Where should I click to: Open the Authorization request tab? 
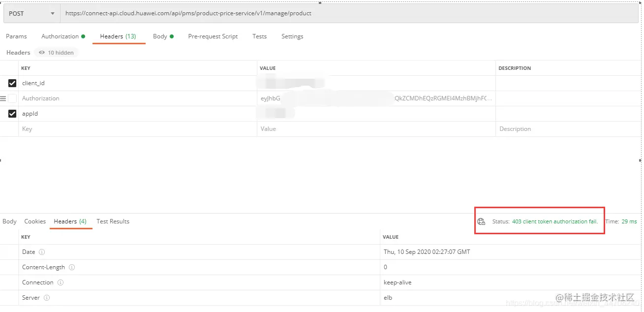[x=63, y=36]
